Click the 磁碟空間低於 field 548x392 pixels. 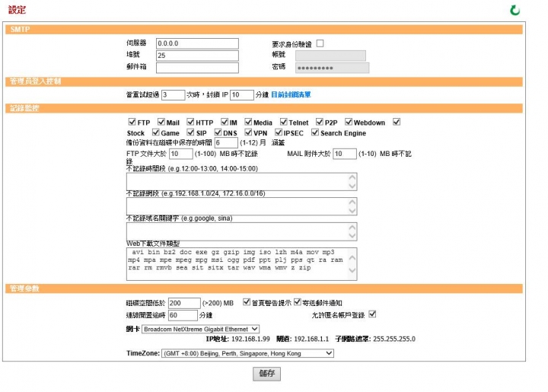[184, 303]
